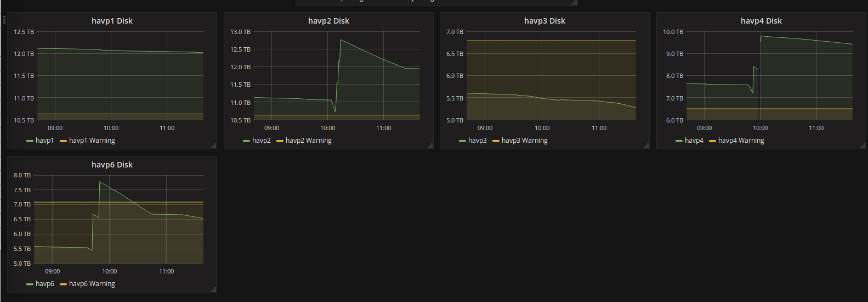Click the green havp6 legend color swatch

pos(30,284)
